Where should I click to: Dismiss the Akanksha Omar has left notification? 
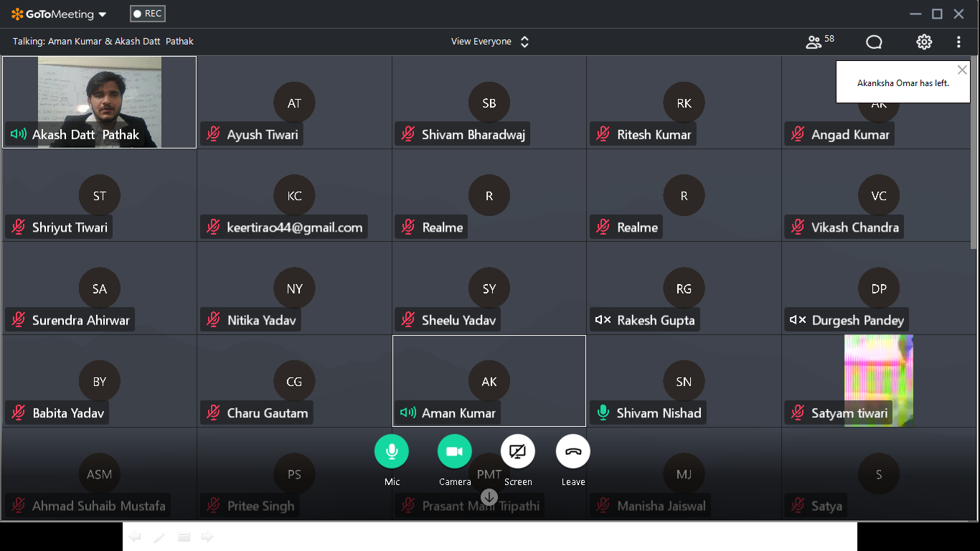(x=962, y=70)
